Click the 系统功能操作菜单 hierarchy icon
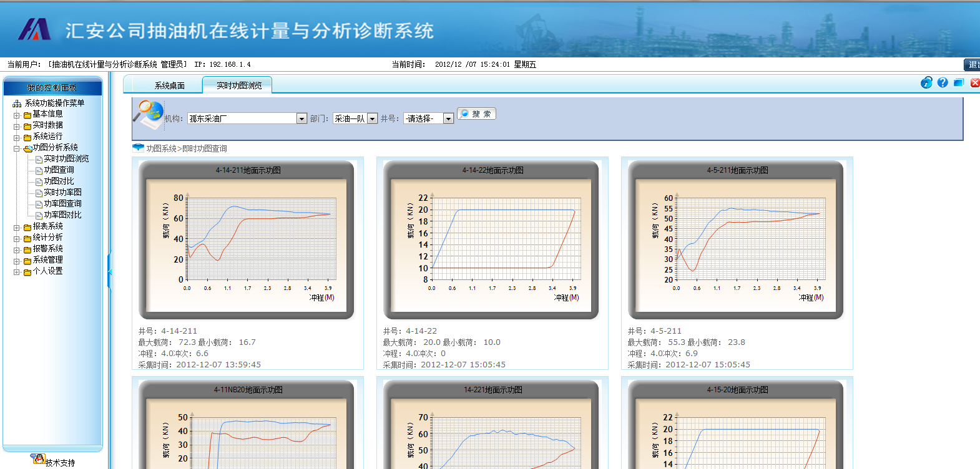The height and width of the screenshot is (469, 980). (x=17, y=104)
